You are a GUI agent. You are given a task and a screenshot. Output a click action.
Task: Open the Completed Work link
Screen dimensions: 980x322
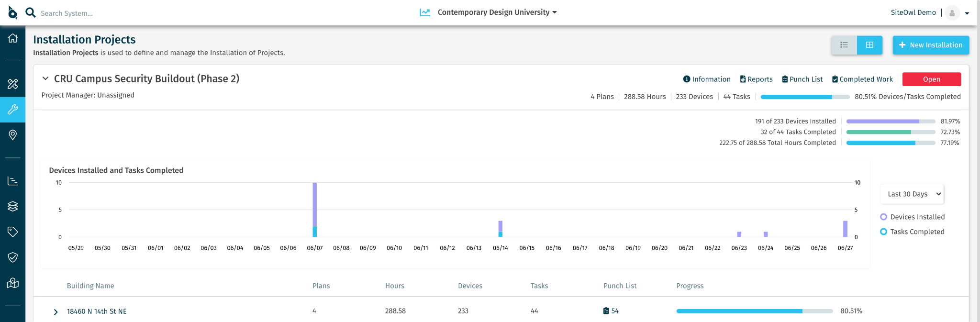click(x=862, y=79)
